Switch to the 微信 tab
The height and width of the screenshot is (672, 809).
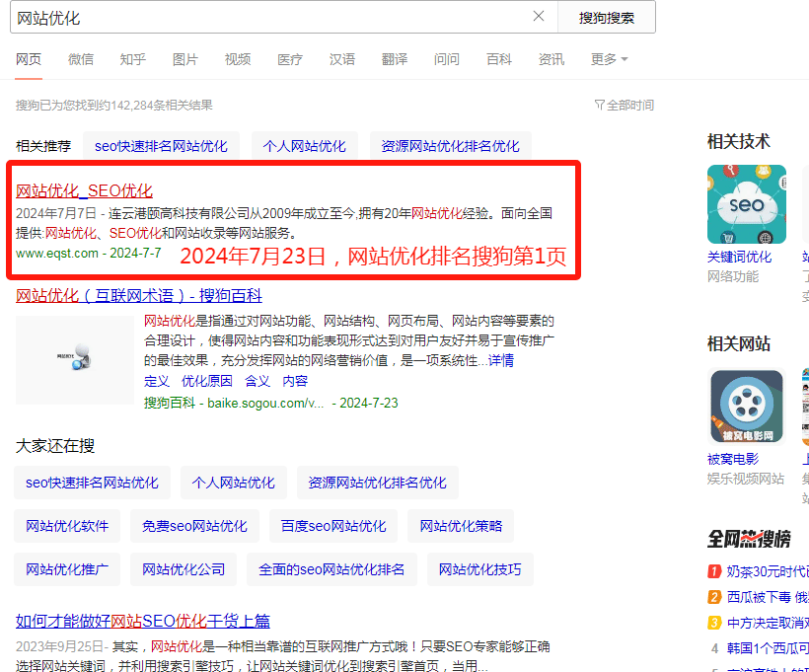81,59
